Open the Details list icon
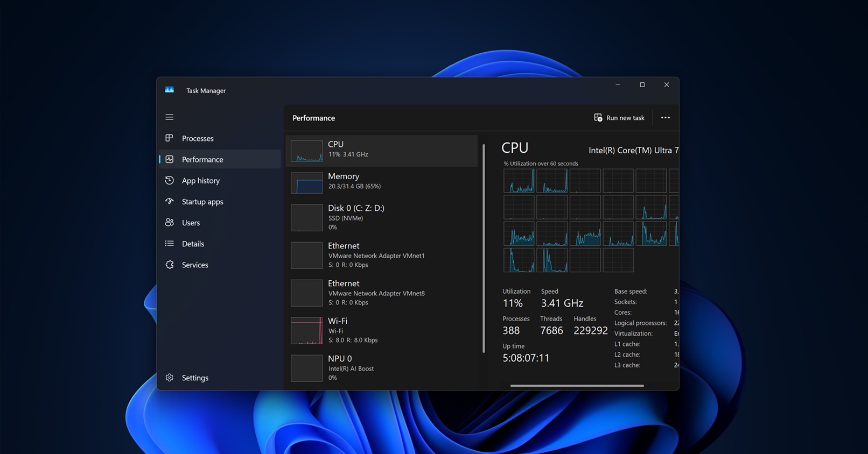 [x=170, y=244]
